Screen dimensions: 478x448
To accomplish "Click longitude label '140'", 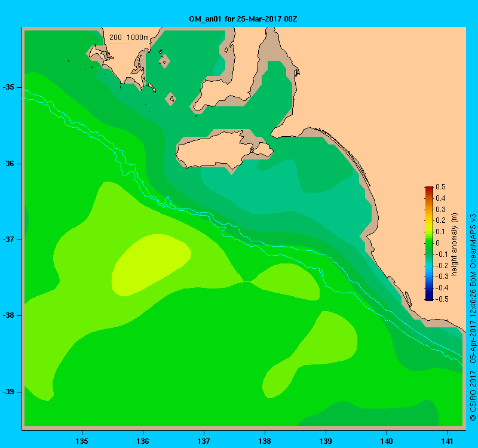I will click(x=387, y=441).
